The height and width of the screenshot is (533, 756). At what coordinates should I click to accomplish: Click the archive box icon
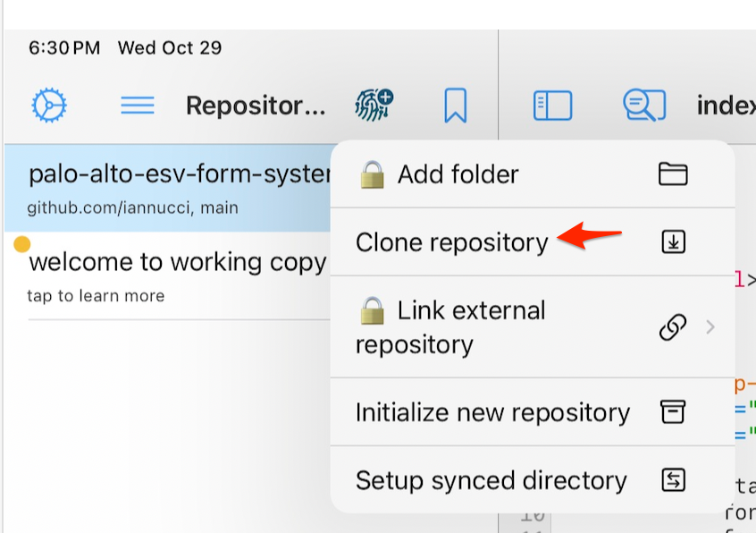point(672,412)
